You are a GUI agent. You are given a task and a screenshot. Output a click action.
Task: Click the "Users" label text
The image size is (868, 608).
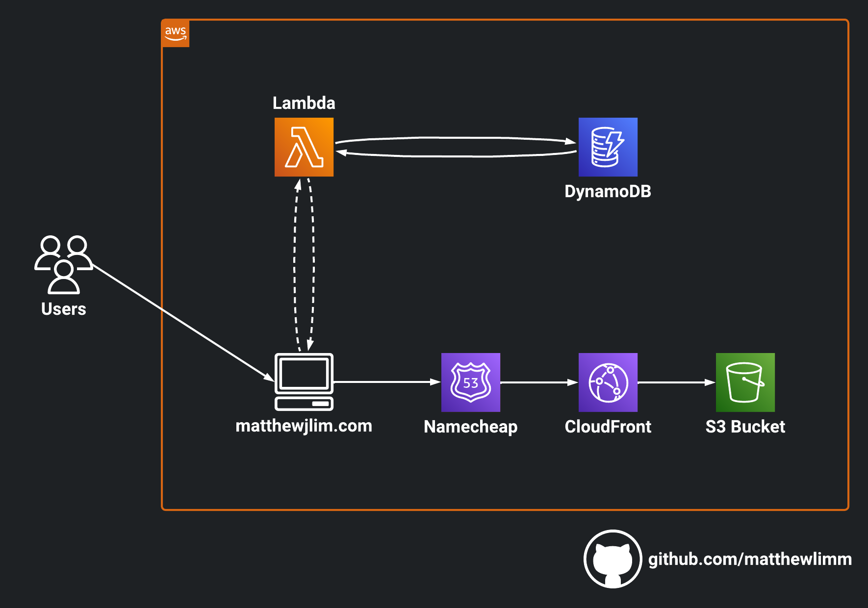coord(64,309)
